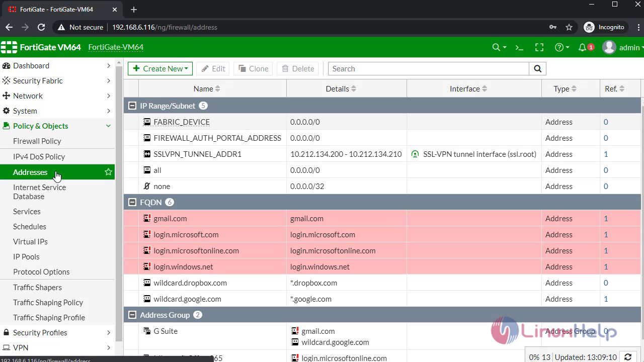The image size is (644, 362).
Task: Click the admin user avatar
Action: (x=609, y=47)
